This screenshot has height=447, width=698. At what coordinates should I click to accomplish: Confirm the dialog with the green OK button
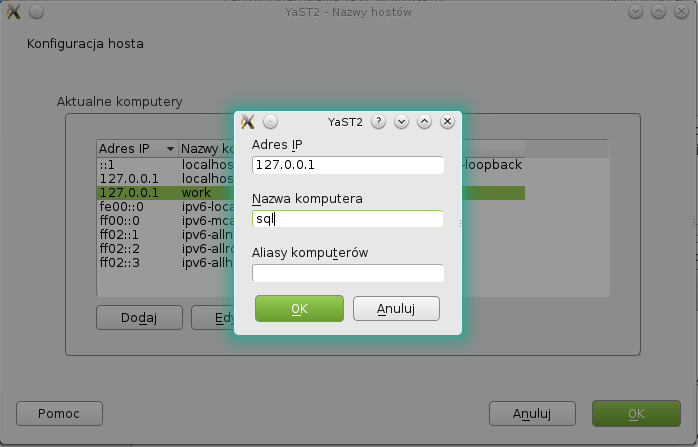tap(299, 308)
